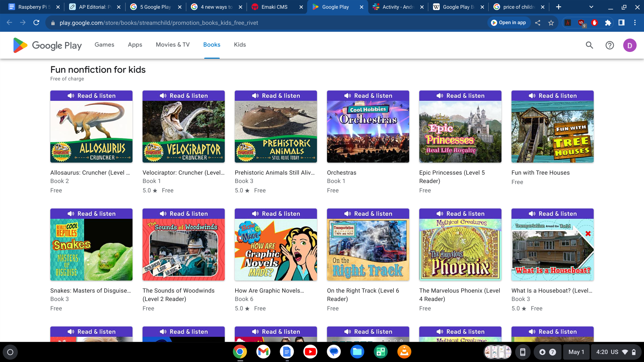
Task: Click the Google Play help icon
Action: 609,45
